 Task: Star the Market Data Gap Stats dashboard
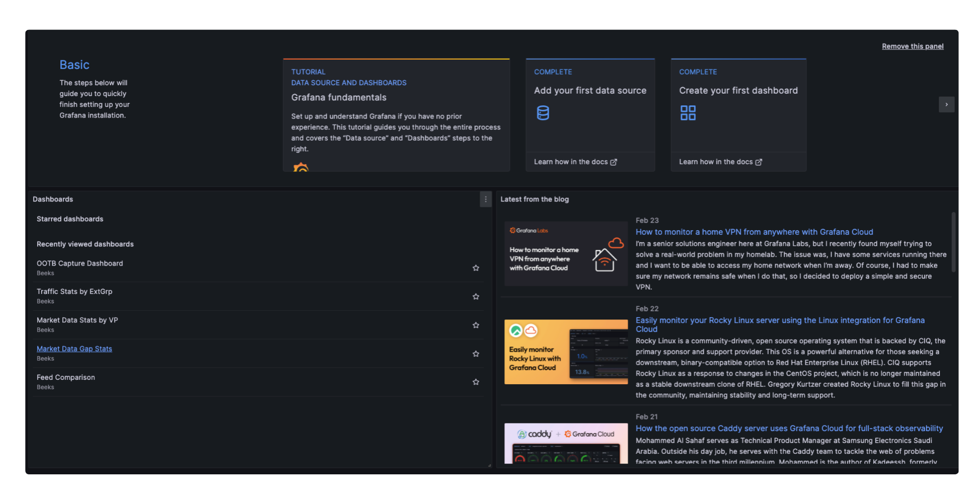click(x=476, y=354)
